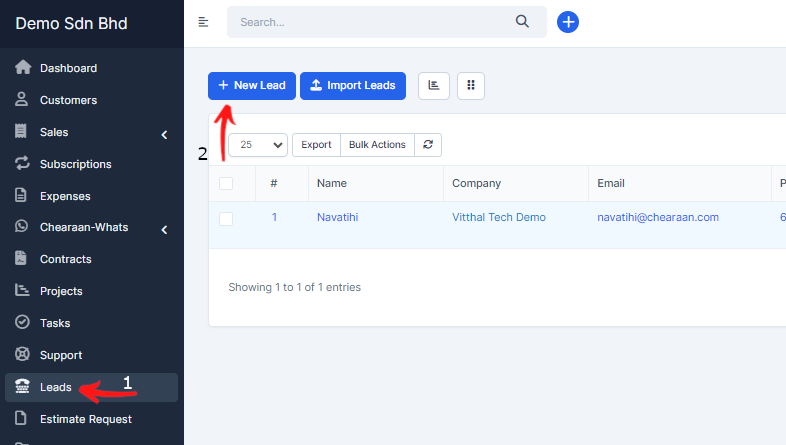
Task: Click the Import Leads button
Action: (x=353, y=86)
